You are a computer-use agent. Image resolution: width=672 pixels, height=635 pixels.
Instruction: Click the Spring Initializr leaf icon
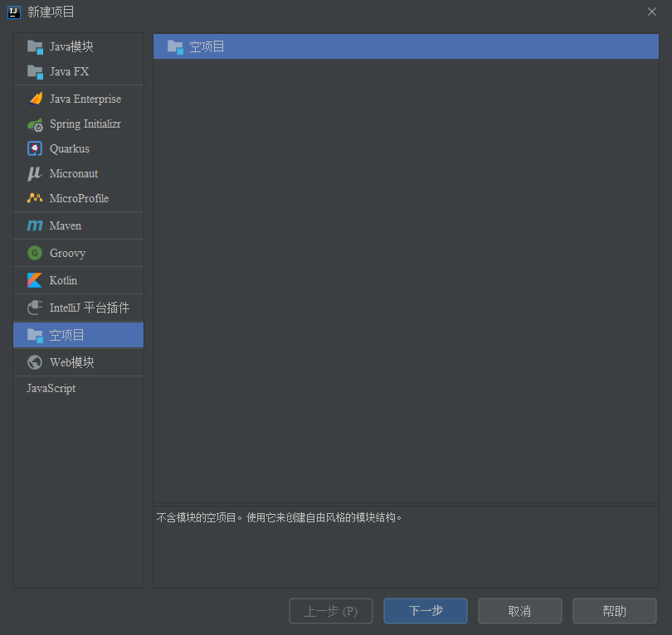point(35,124)
